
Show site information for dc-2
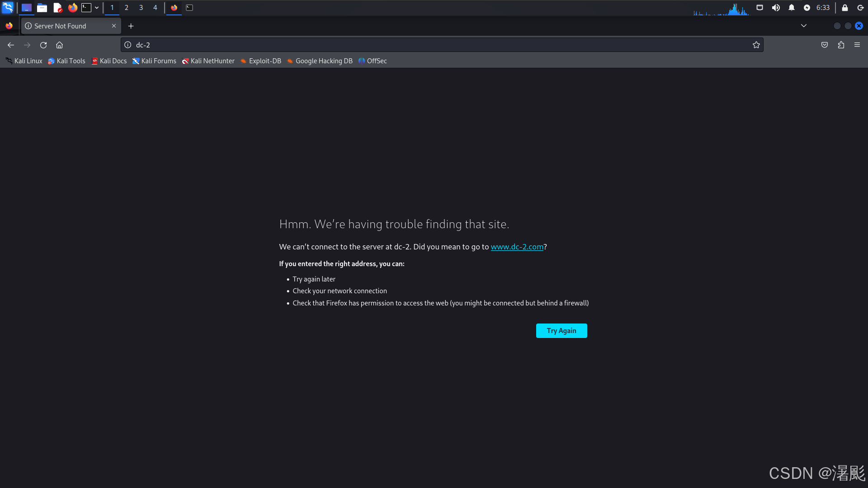coord(128,45)
